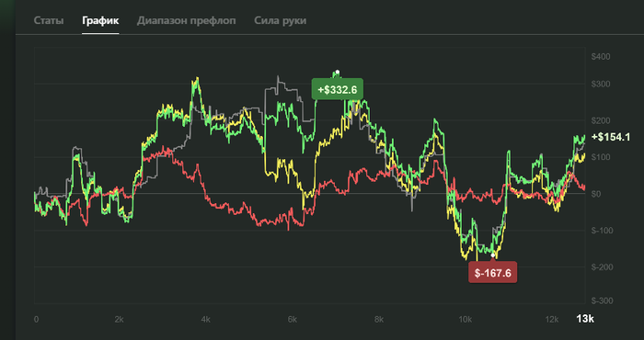The image size is (644, 340).
Task: Click the white low marker dot above $-167.6
Action: [493, 255]
